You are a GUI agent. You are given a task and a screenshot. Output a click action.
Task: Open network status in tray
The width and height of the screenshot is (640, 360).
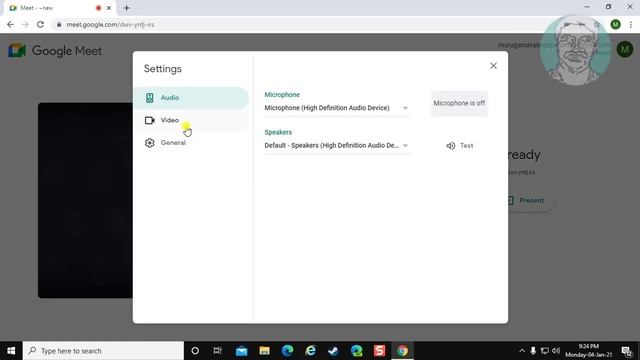pyautogui.click(x=544, y=351)
